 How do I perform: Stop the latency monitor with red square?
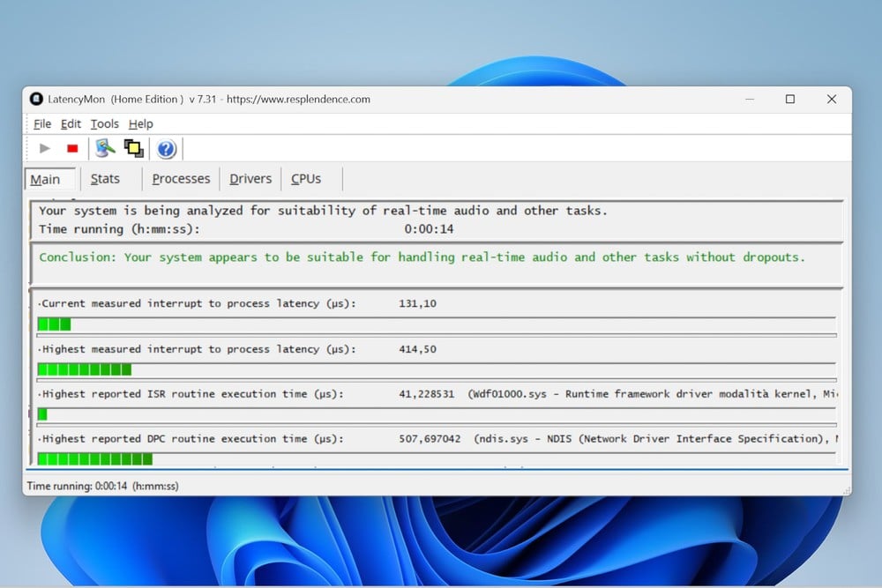tap(72, 148)
